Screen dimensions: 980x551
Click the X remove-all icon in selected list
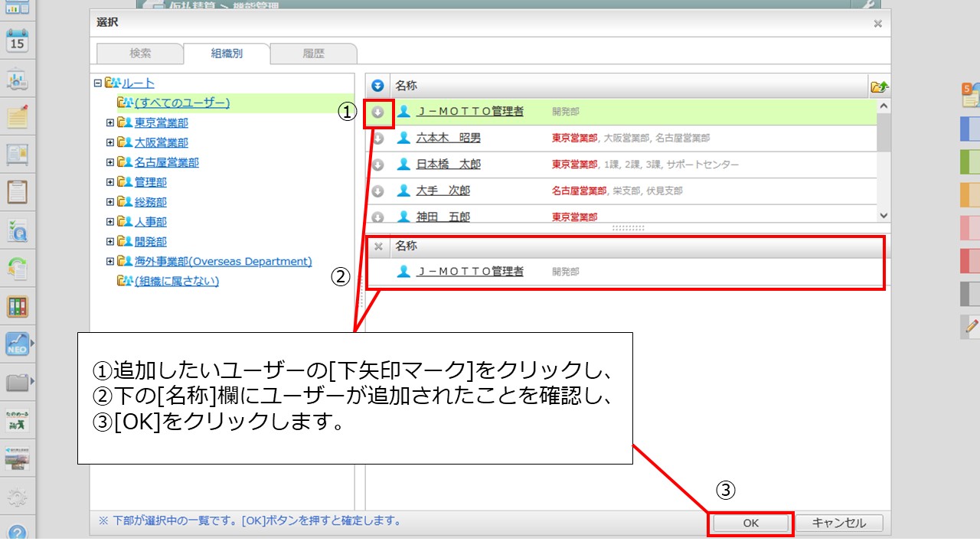pos(377,246)
